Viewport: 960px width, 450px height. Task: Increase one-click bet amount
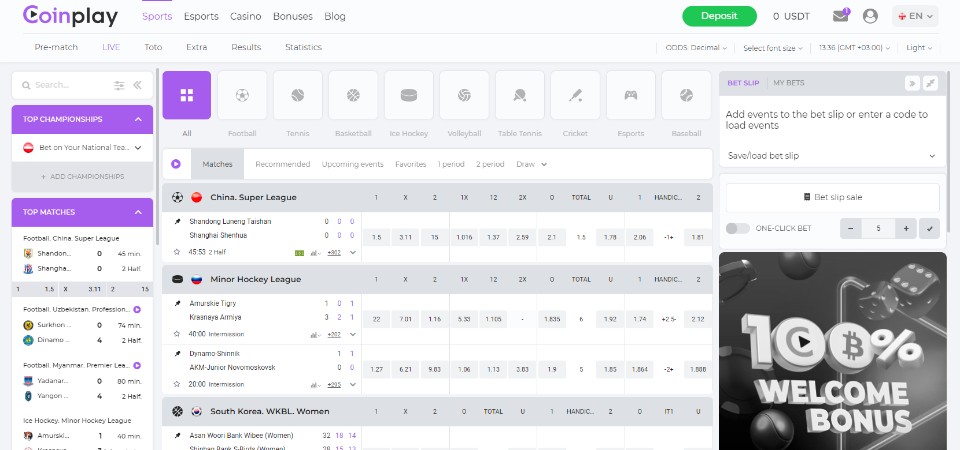pos(906,228)
